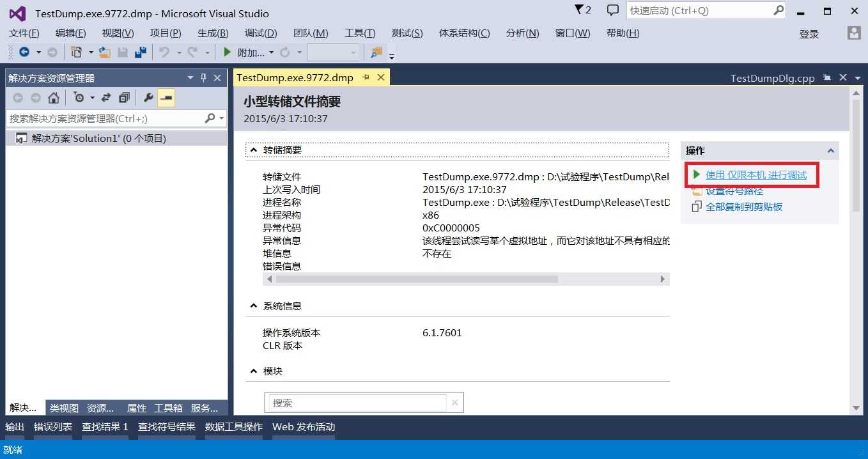Promote TestDumpDlg.cpp preview tab to keep open
This screenshot has height=459, width=868.
click(x=827, y=77)
